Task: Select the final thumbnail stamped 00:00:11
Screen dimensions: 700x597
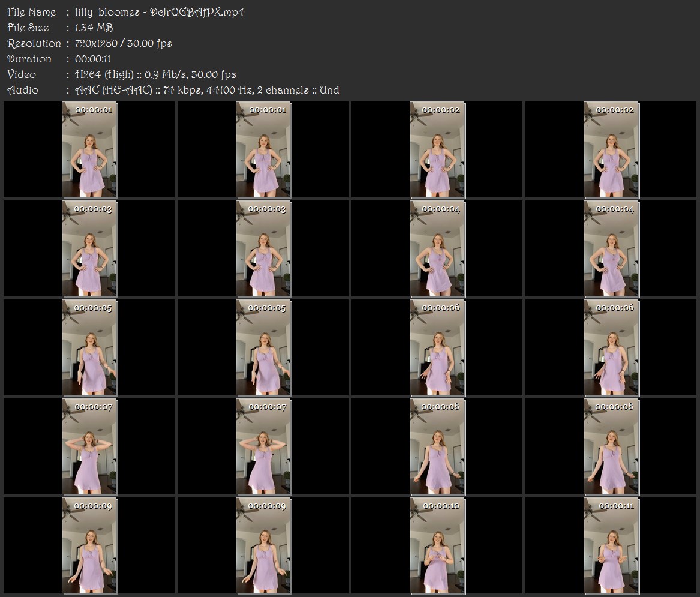Action: [612, 546]
